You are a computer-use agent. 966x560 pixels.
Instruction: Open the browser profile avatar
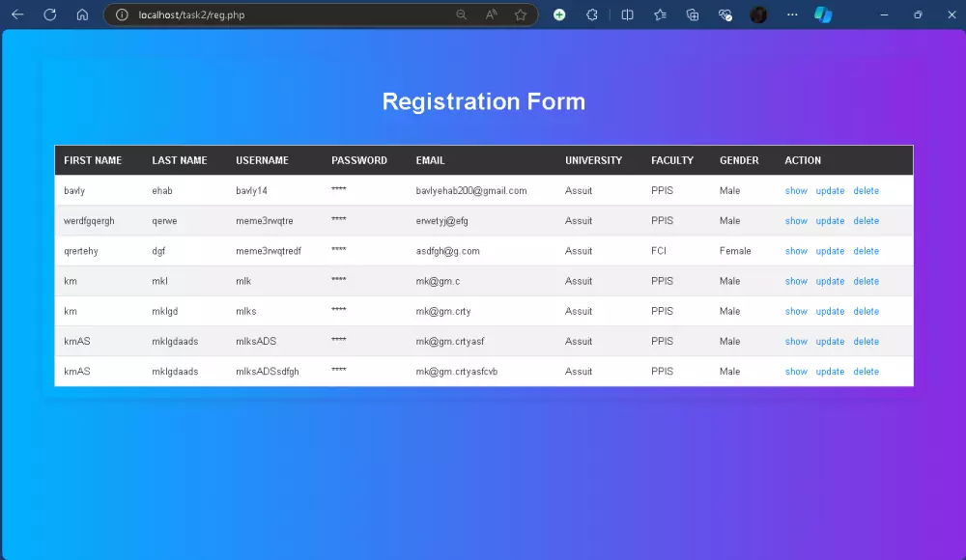(758, 14)
